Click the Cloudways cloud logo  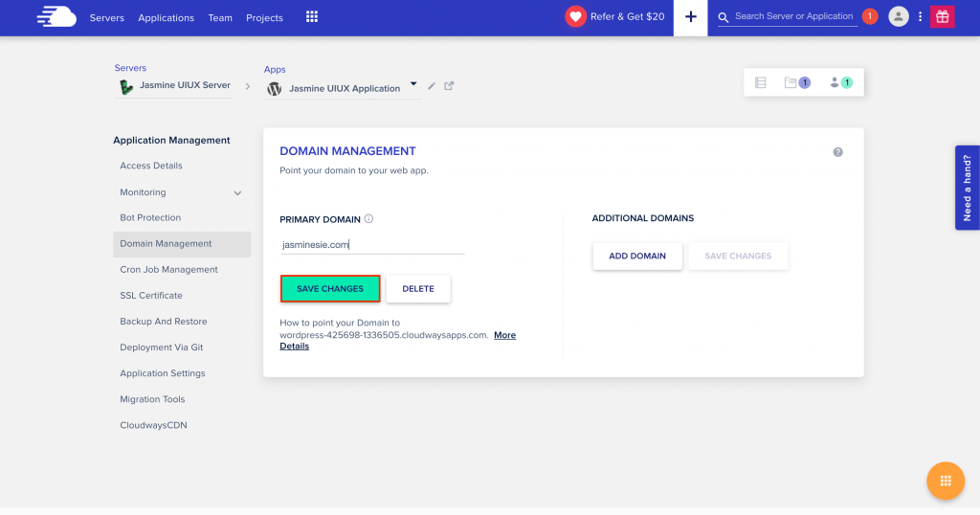click(x=56, y=17)
